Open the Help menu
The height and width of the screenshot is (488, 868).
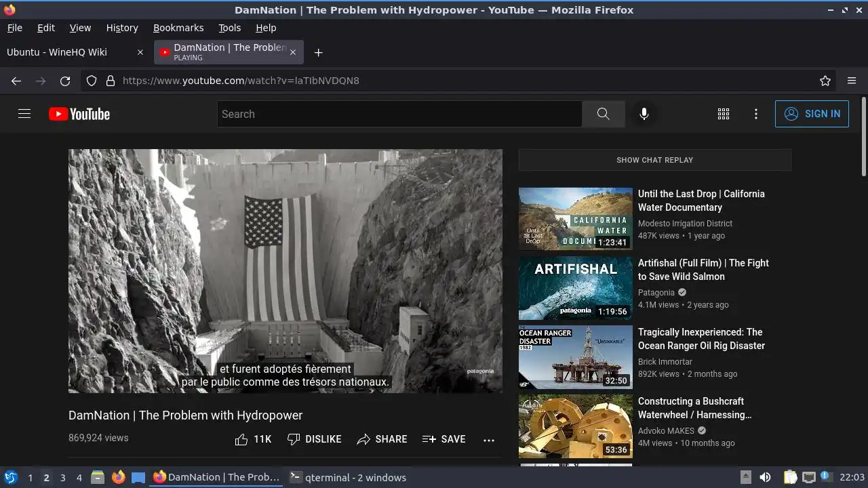click(x=266, y=28)
